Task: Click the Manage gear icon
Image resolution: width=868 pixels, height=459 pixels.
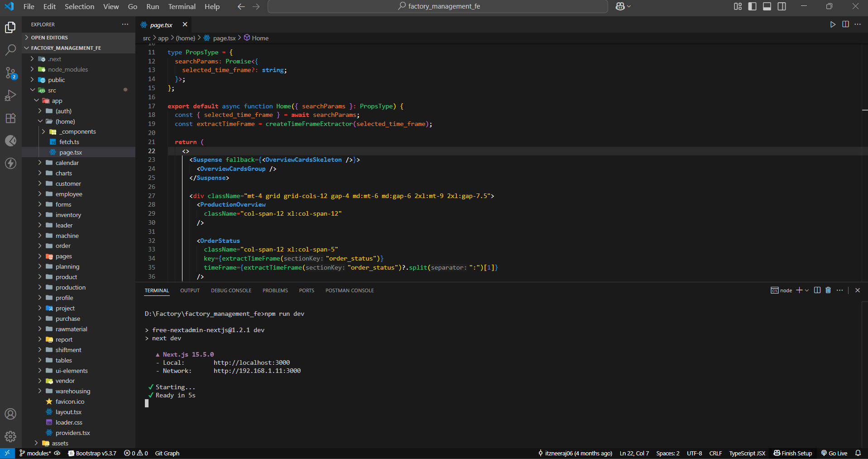Action: 10,436
